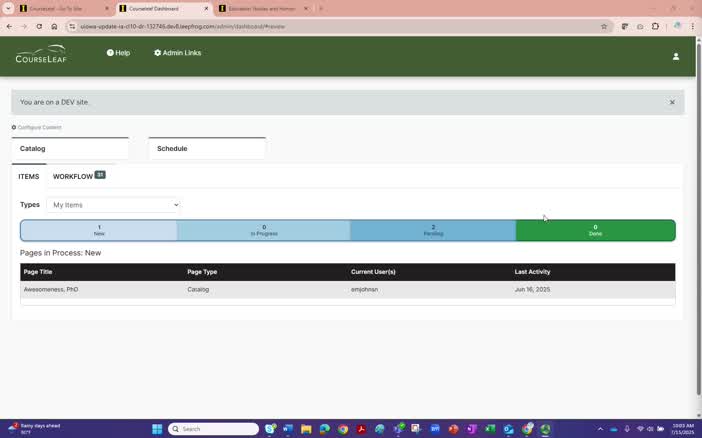Open Adobe Acrobat from the taskbar

(361, 429)
